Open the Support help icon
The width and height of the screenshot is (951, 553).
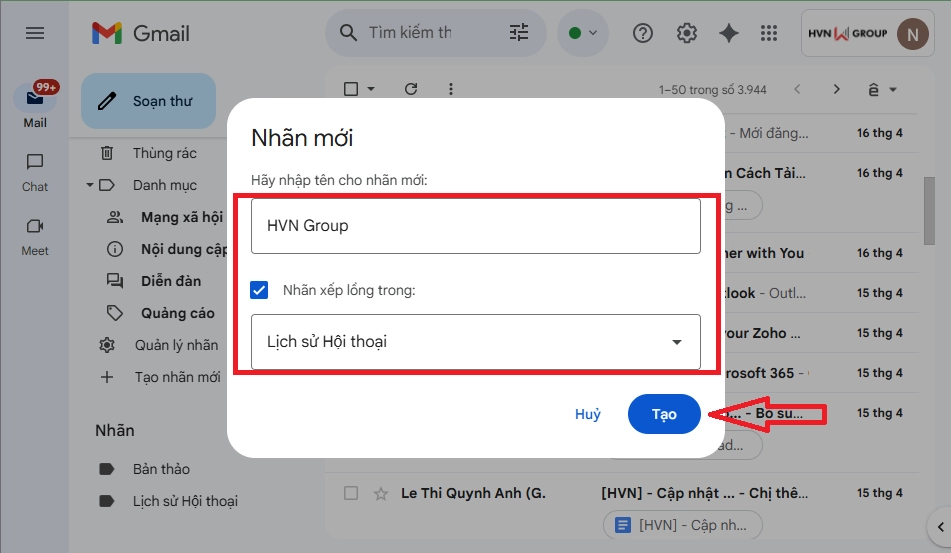[643, 33]
